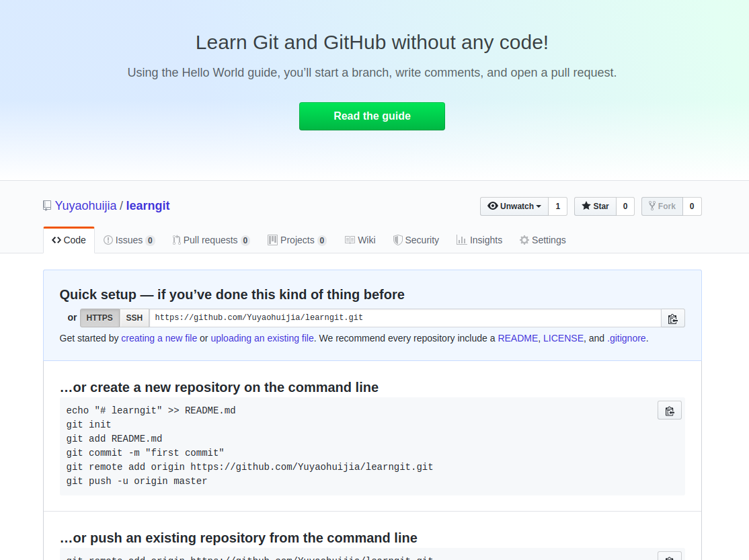Click the star icon on Star button
The image size is (749, 560).
click(x=586, y=206)
